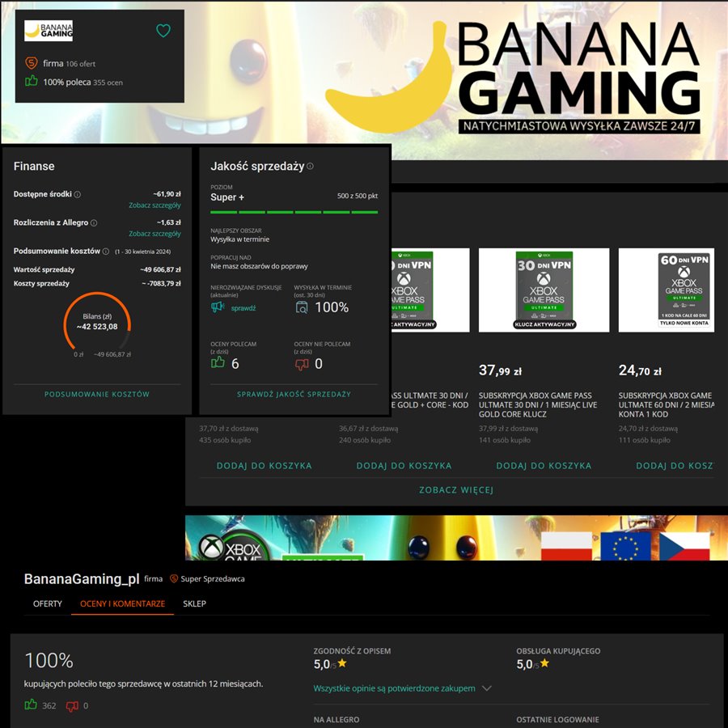The image size is (728, 728).
Task: Click the orange Super Seller badge icon near firma
Action: pos(31,63)
